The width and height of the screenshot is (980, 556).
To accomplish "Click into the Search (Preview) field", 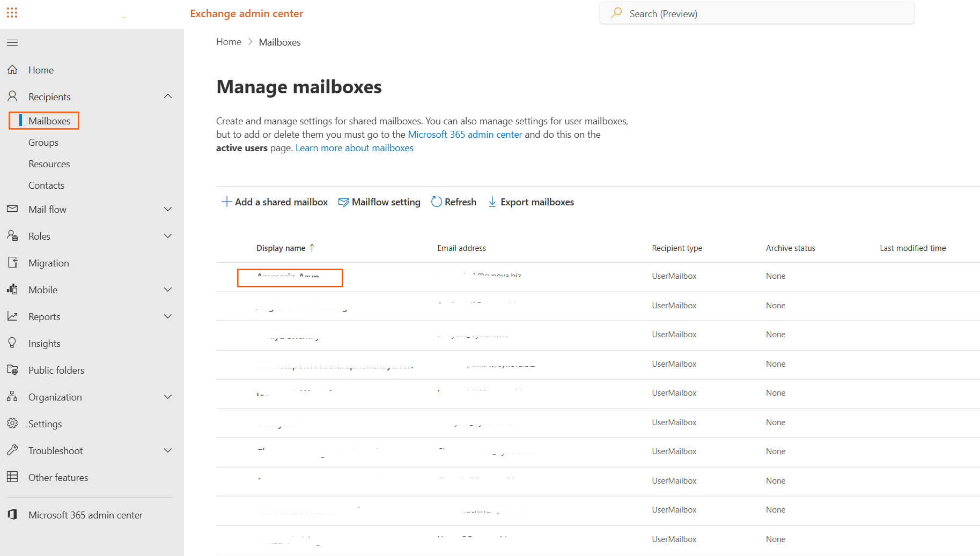I will pos(756,13).
